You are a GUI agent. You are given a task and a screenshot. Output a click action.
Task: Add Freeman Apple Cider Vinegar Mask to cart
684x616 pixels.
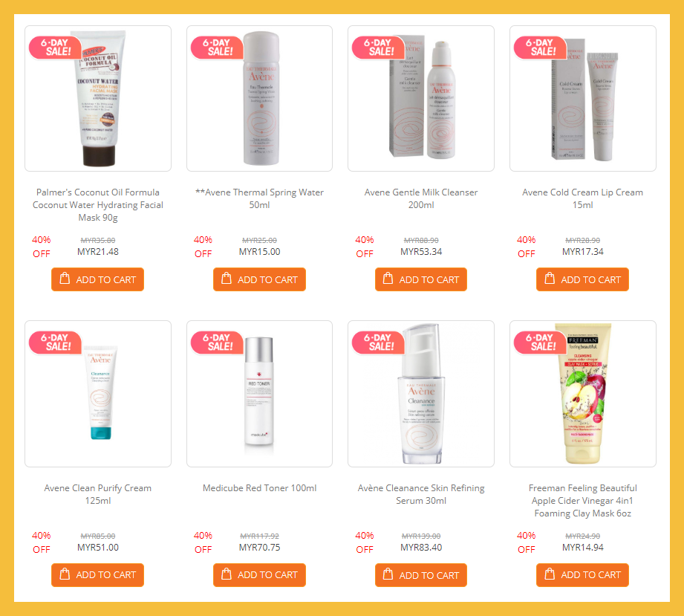coord(582,575)
